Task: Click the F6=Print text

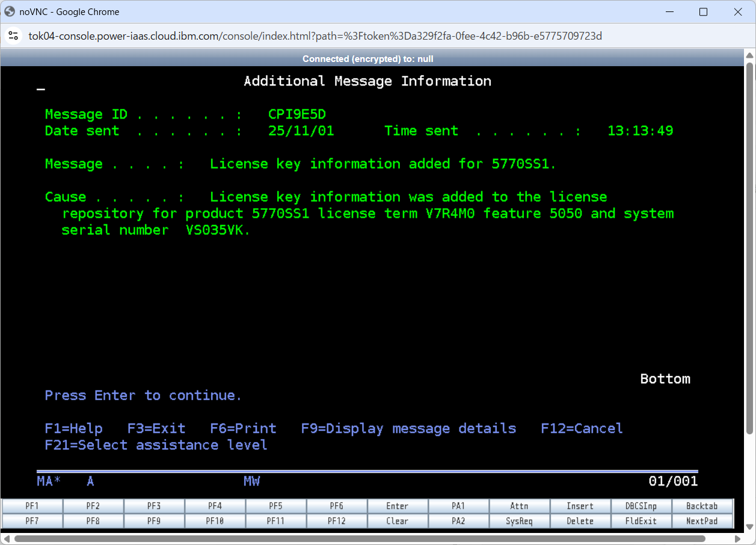Action: click(243, 428)
